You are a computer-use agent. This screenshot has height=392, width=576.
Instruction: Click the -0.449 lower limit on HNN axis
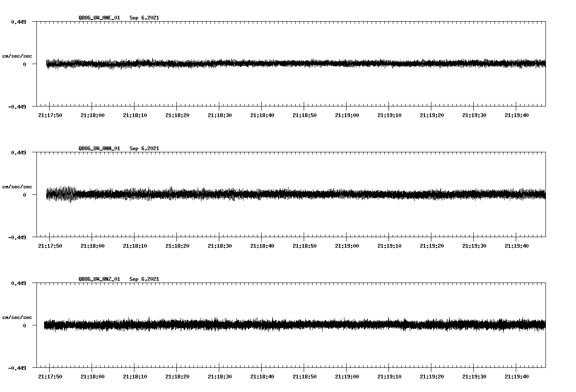(x=17, y=237)
